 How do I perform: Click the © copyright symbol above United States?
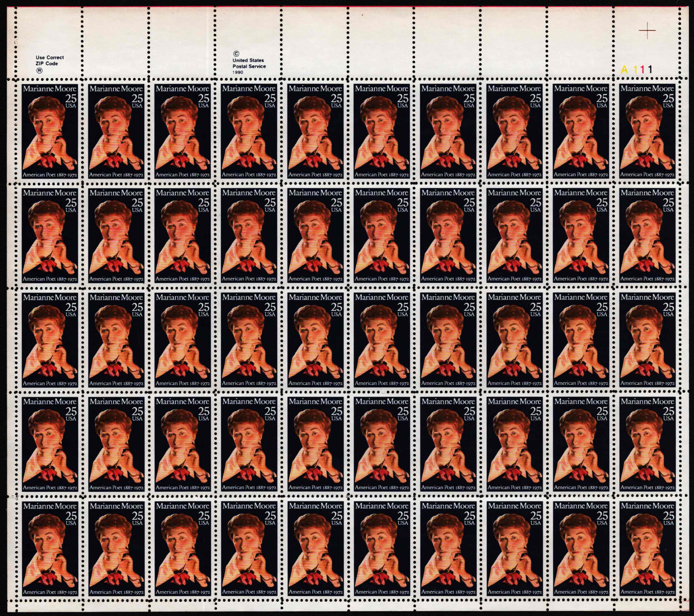236,54
